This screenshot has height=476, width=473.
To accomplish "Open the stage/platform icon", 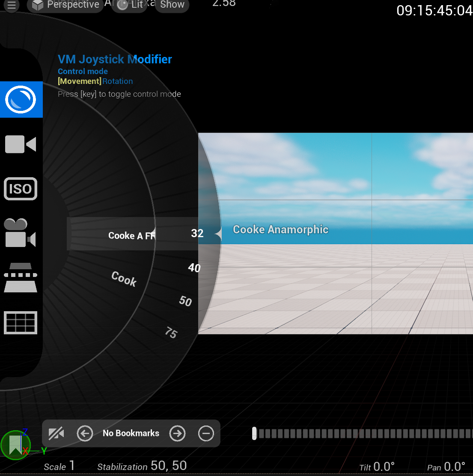I will (21, 277).
